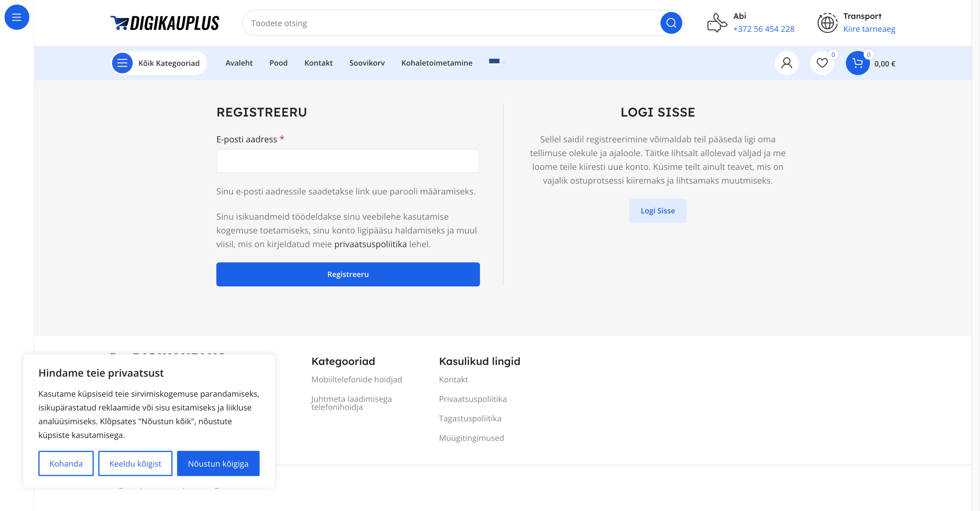The image size is (980, 511).
Task: Click the REGISTREERU heading
Action: tap(262, 112)
